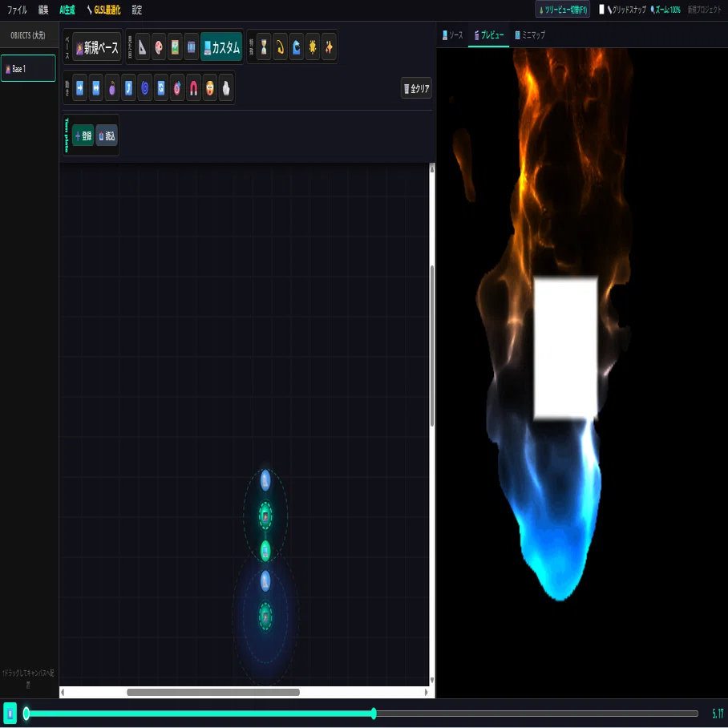The image size is (728, 728).
Task: Register a template with 登録 button
Action: (x=83, y=135)
